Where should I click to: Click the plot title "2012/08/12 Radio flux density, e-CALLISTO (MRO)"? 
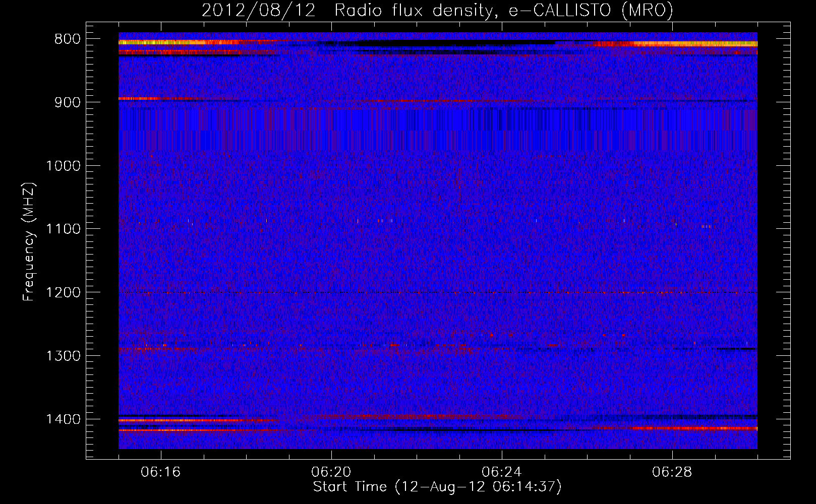pyautogui.click(x=437, y=11)
